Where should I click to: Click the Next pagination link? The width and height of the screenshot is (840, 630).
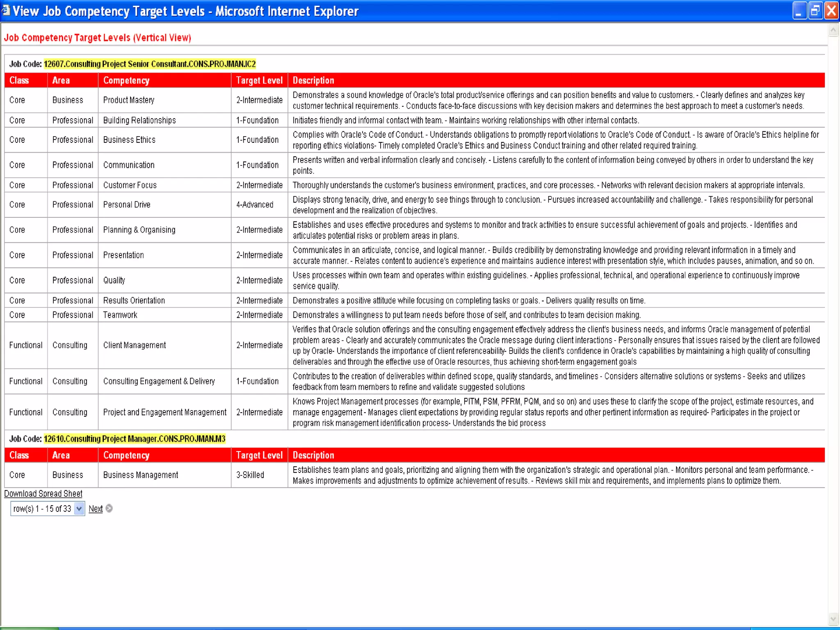[96, 509]
